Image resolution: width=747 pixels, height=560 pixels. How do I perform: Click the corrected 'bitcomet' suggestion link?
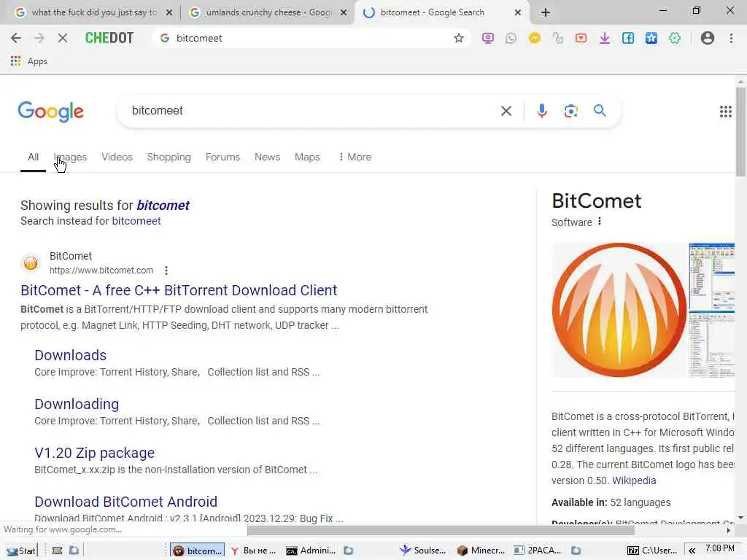163,205
